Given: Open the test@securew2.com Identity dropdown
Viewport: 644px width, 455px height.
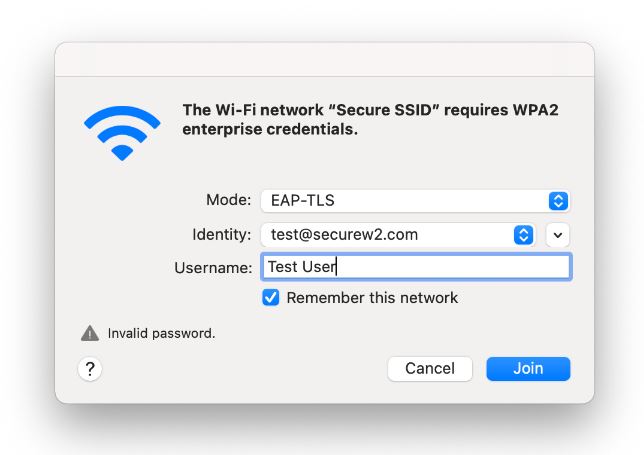Looking at the screenshot, I should tap(387, 235).
